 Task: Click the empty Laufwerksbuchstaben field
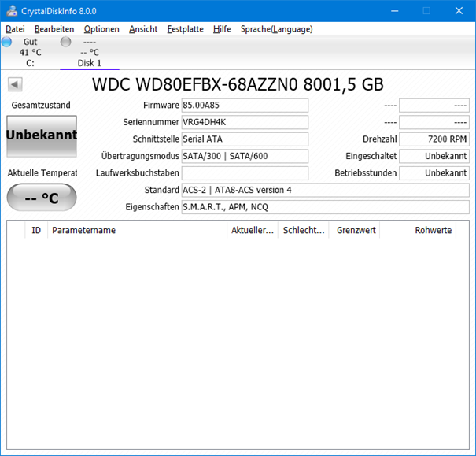pyautogui.click(x=245, y=173)
